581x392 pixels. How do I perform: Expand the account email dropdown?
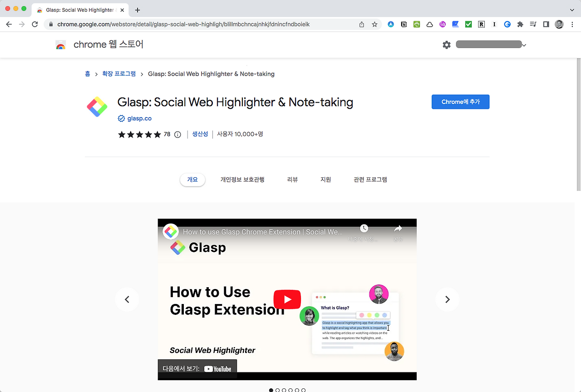click(524, 45)
